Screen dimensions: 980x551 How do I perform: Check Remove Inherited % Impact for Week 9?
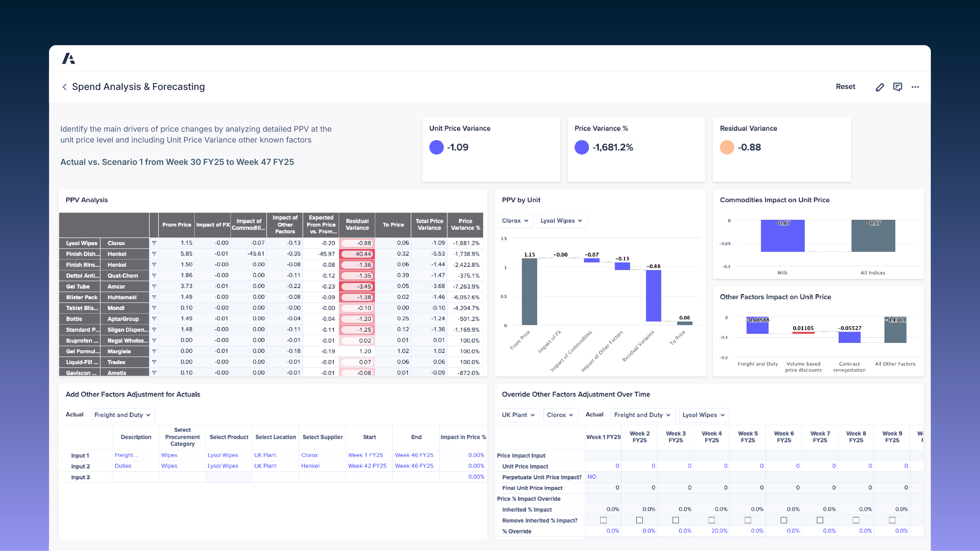click(892, 520)
